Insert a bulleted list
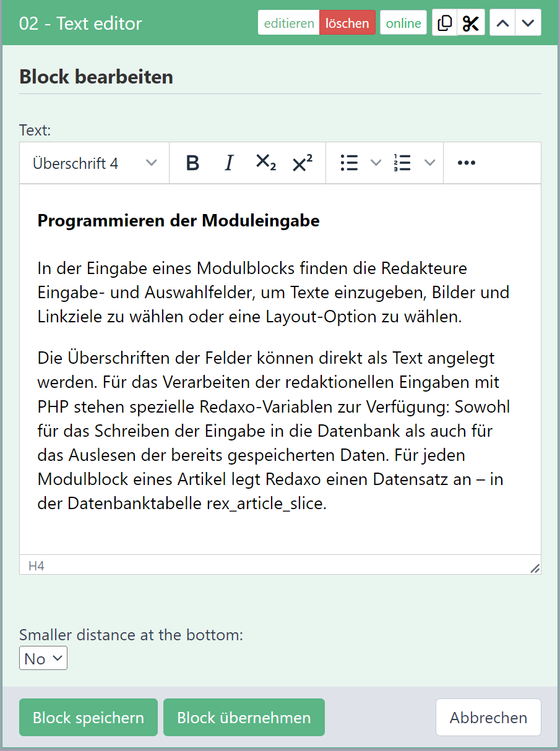The image size is (560, 751). [350, 163]
